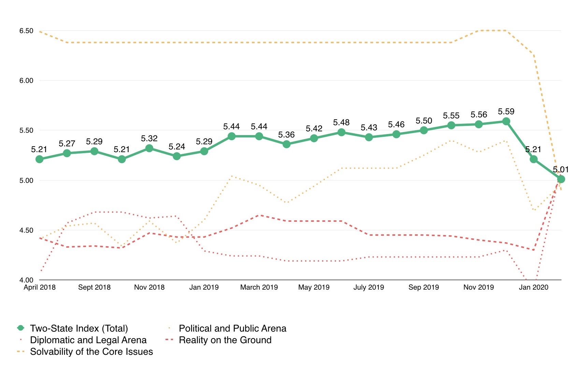Click the green legend marker for Two-State Index
Image resolution: width=588 pixels, height=379 pixels.
[21, 328]
